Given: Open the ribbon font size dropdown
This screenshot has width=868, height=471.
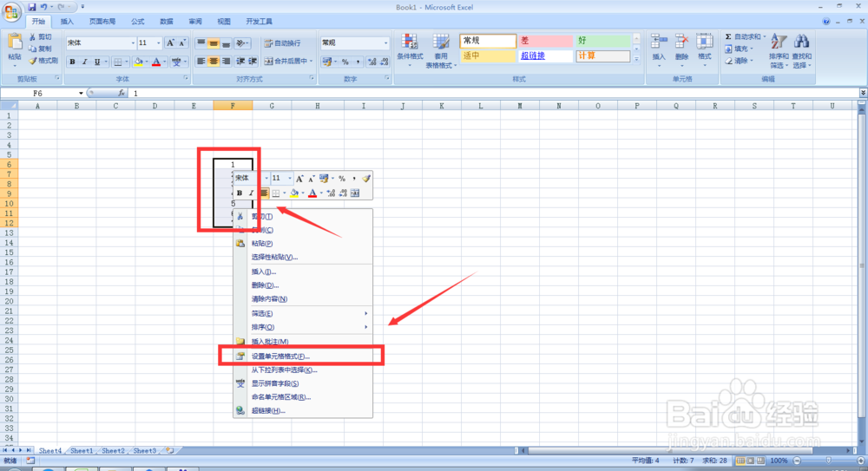Looking at the screenshot, I should click(x=158, y=43).
